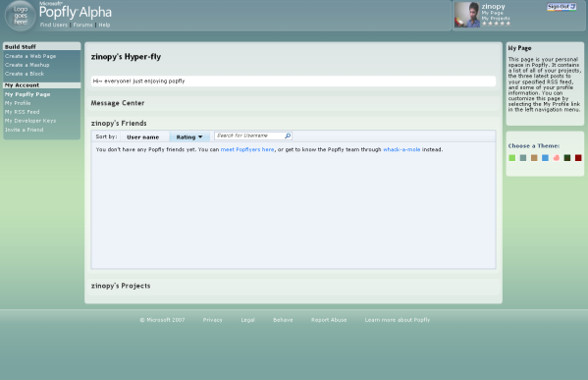Choose the blue theme swatch
The width and height of the screenshot is (588, 380).
[x=545, y=158]
